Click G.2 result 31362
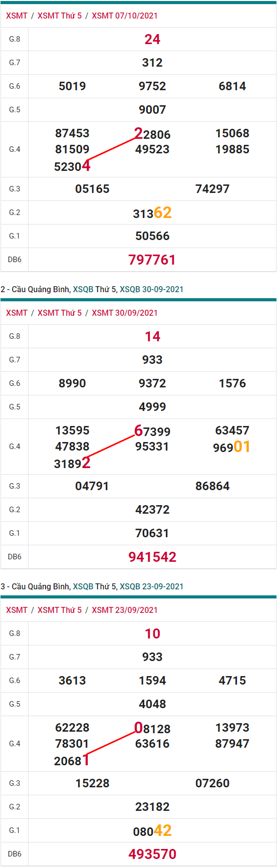Screen dimensions: 278x868 pos(152,213)
